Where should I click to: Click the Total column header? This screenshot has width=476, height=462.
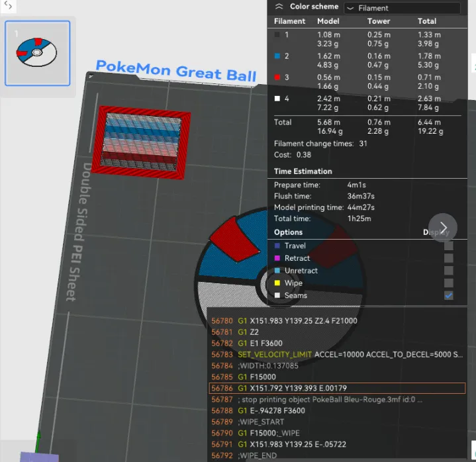pyautogui.click(x=426, y=21)
